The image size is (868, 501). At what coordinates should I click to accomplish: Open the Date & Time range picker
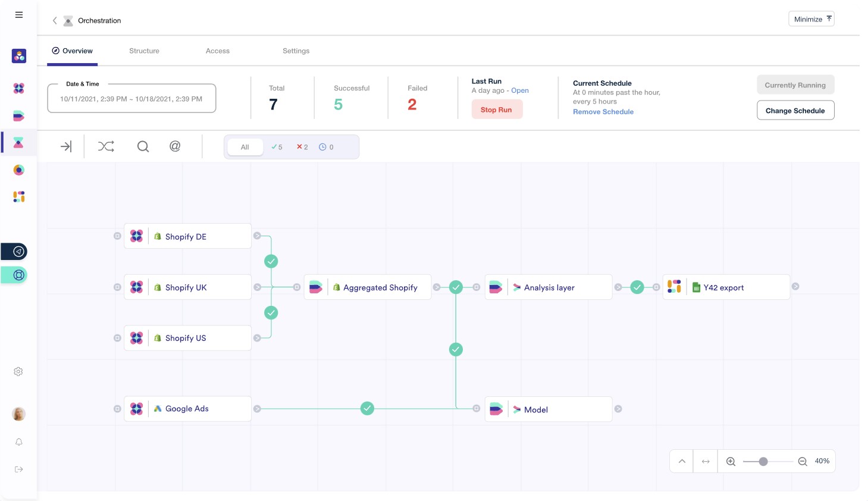pos(131,99)
